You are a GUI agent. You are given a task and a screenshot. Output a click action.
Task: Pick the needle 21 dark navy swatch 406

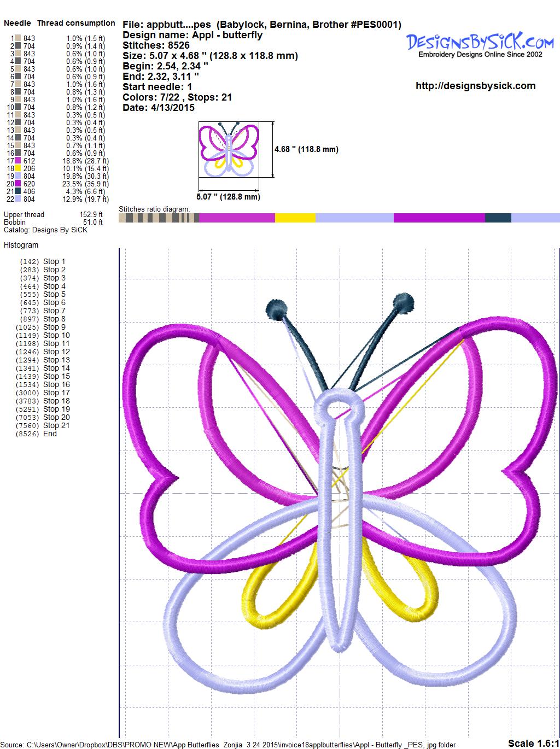[18, 191]
